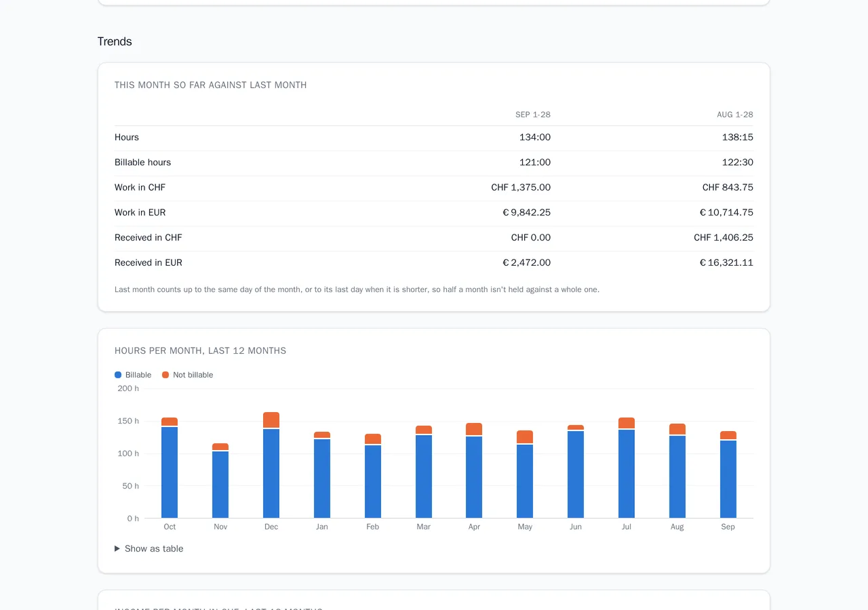The image size is (868, 610).
Task: Click the Received in CHF value CHF 0.00
Action: click(531, 238)
